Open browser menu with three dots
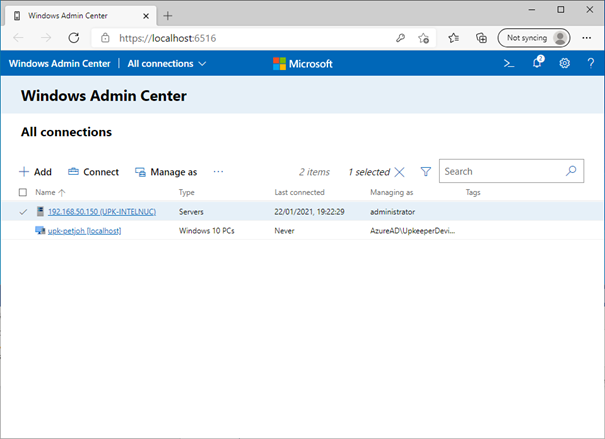The width and height of the screenshot is (605, 439). coord(587,38)
